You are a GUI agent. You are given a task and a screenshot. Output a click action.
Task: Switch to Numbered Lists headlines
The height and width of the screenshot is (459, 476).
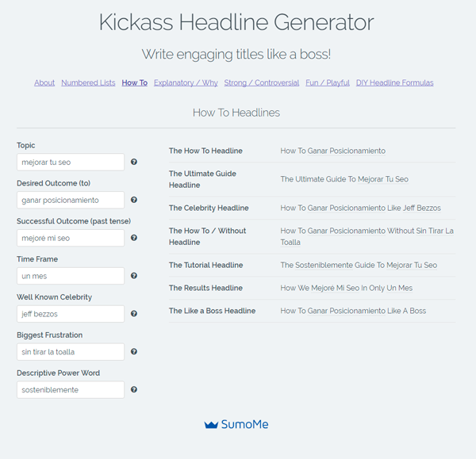point(88,82)
